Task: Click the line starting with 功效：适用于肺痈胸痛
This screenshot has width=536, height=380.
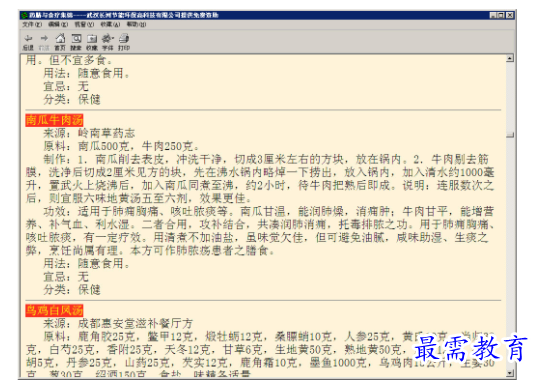Action: point(269,211)
